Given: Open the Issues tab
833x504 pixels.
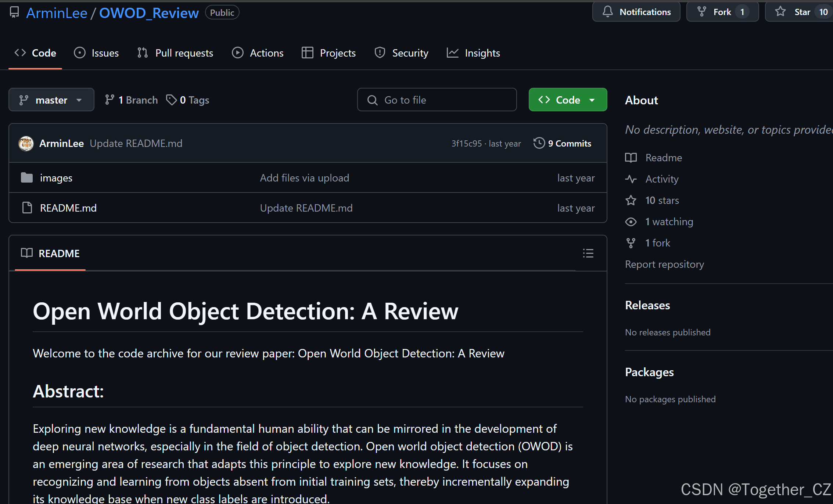Looking at the screenshot, I should 96,53.
